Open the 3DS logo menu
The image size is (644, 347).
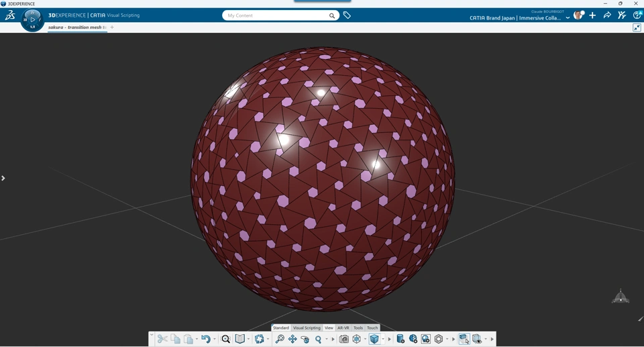(10, 15)
